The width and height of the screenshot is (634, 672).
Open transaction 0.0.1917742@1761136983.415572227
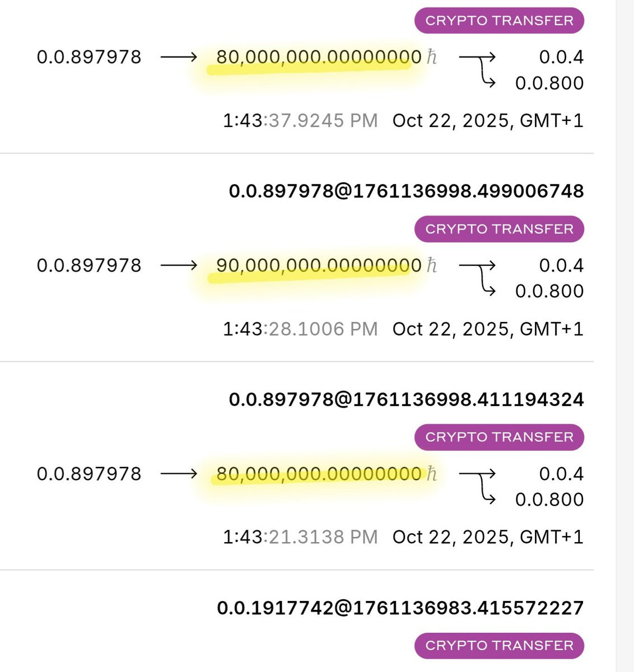click(x=400, y=608)
